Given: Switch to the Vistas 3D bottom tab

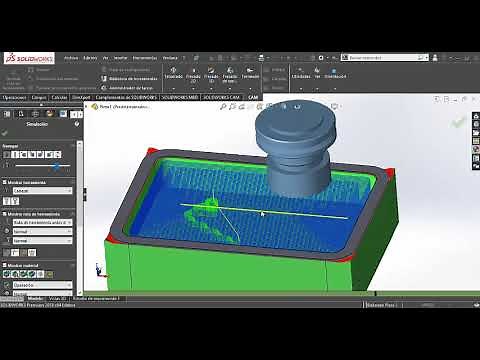Looking at the screenshot, I should click(x=58, y=299).
